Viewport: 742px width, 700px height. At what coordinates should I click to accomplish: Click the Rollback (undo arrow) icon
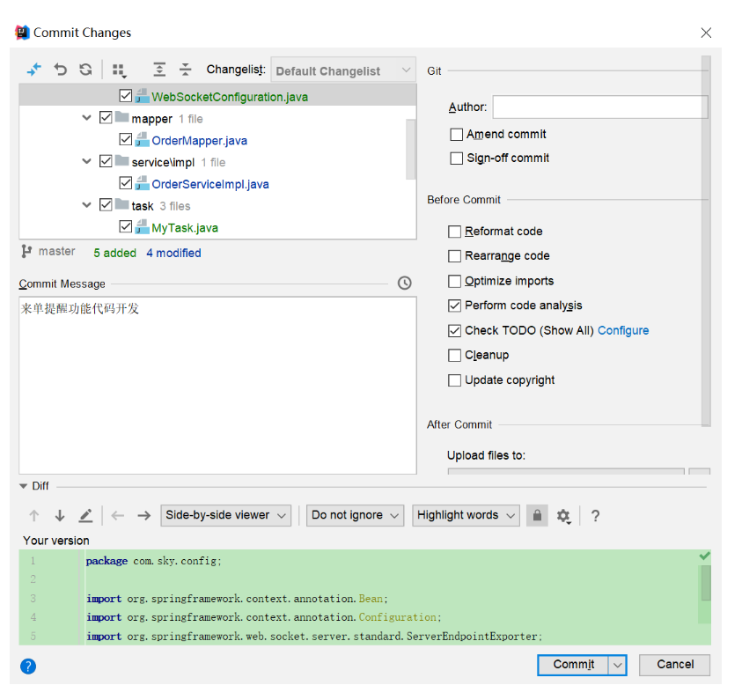point(60,70)
